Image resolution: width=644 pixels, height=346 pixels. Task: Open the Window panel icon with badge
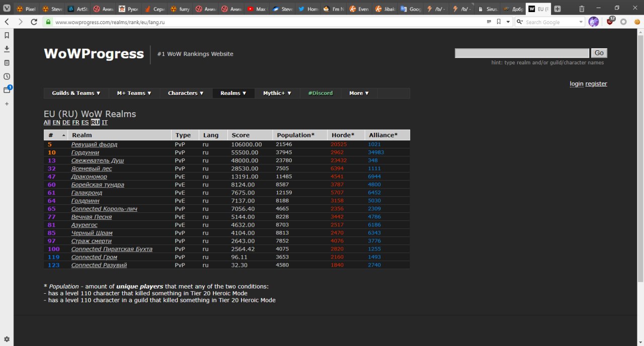coord(7,90)
